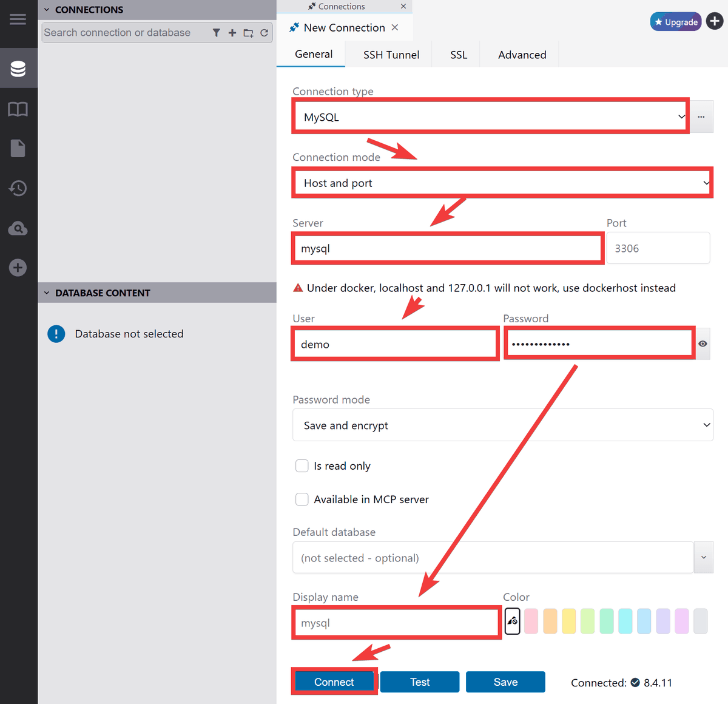Pick the gray color swatch
728x704 pixels.
(701, 621)
